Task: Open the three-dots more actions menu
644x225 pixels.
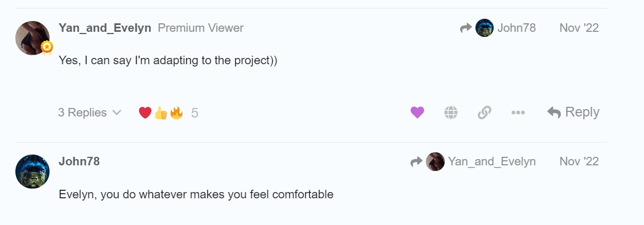Action: 518,113
